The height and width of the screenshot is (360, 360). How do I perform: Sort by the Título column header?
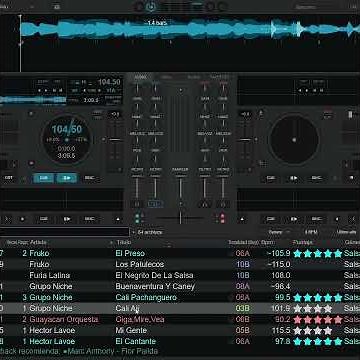tap(124, 242)
